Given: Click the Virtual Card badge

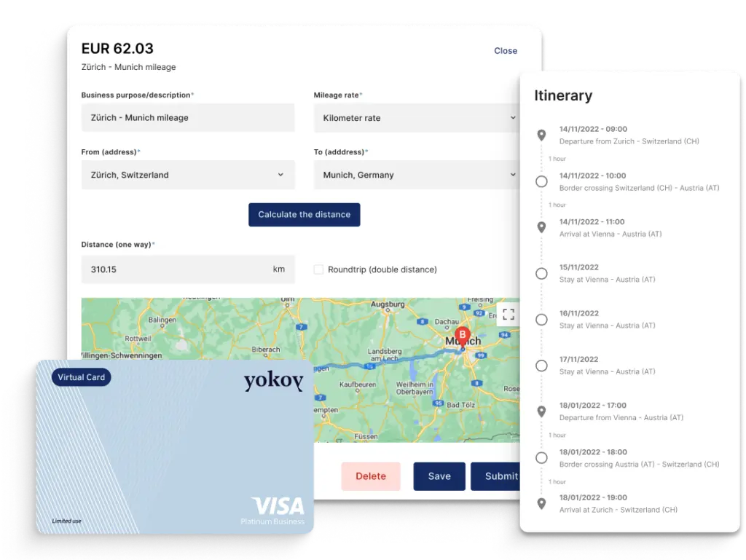Looking at the screenshot, I should tap(82, 377).
